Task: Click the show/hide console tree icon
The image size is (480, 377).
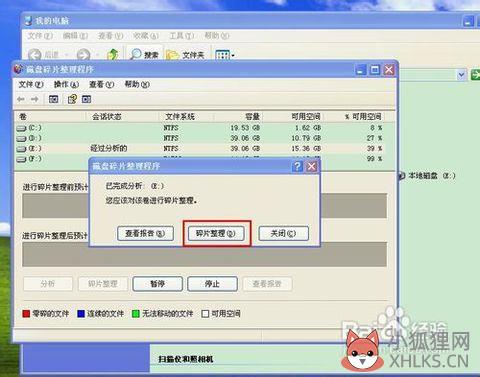Action: pyautogui.click(x=54, y=99)
